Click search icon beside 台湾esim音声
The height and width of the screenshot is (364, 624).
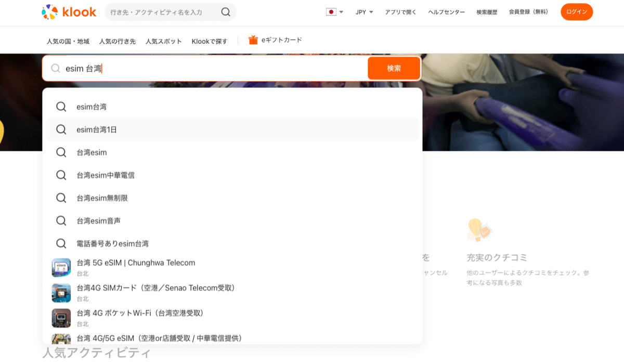point(61,221)
